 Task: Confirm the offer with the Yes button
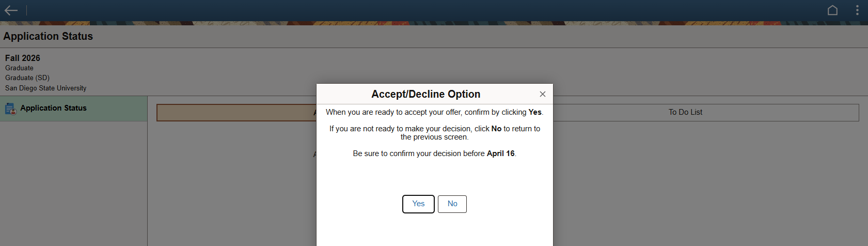pos(418,204)
